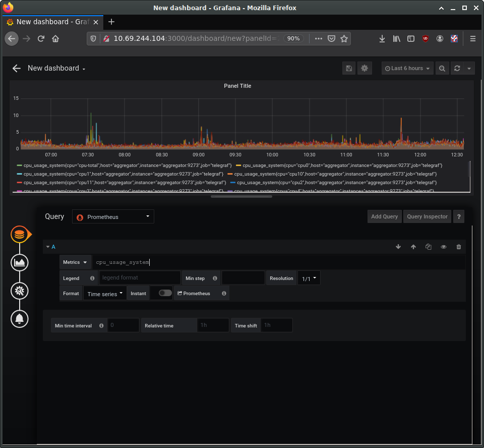Click the cyan cpu1 legend color swatch
This screenshot has height=448, width=484.
click(x=20, y=174)
